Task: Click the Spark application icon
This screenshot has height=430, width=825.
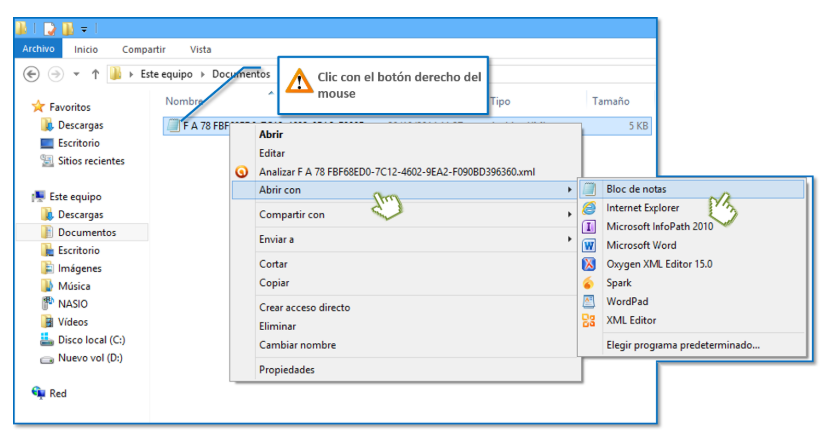Action: tap(589, 283)
